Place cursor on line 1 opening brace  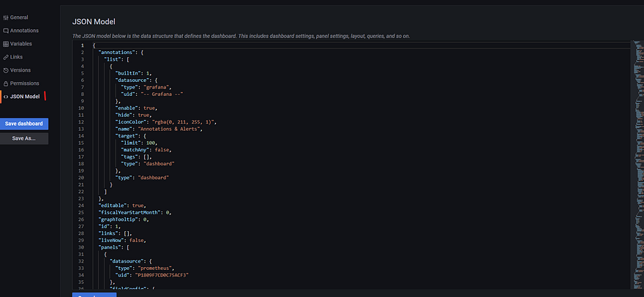(94, 45)
